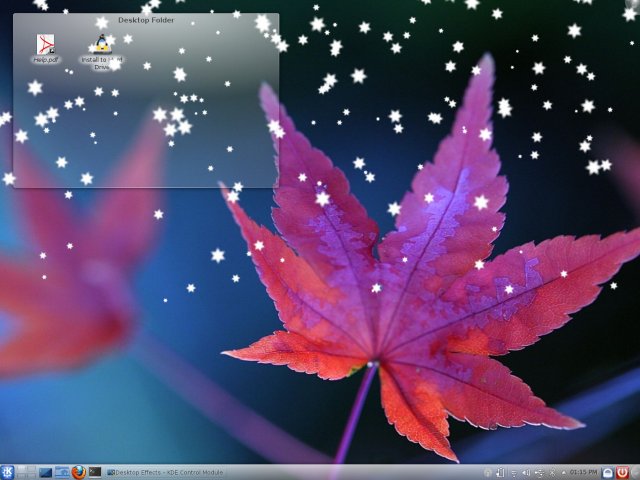Image resolution: width=640 pixels, height=480 pixels.
Task: Click the USB device tray icon
Action: click(x=539, y=473)
